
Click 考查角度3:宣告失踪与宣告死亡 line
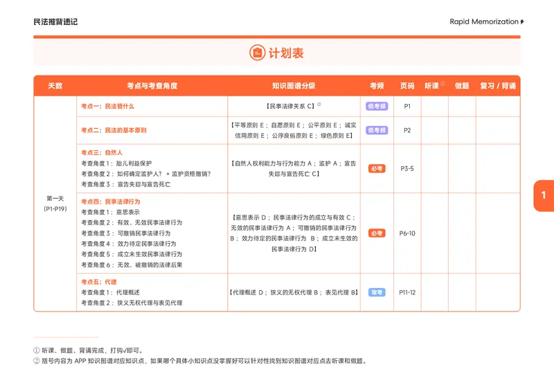pyautogui.click(x=125, y=184)
